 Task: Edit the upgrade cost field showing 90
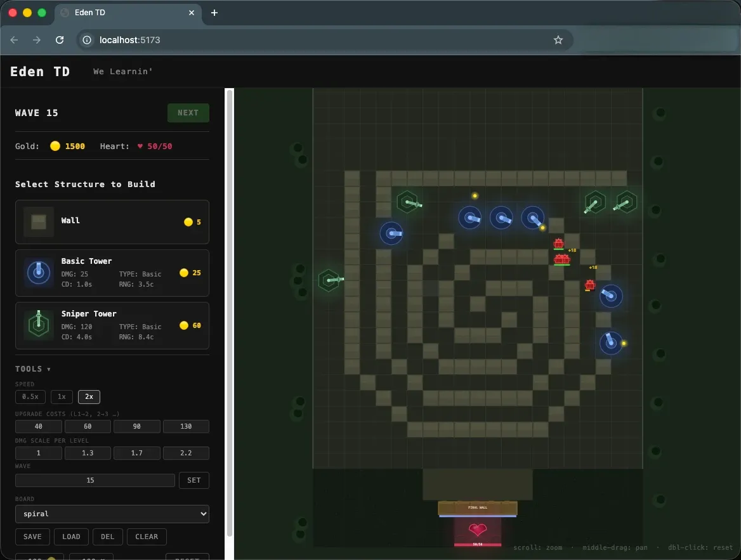pyautogui.click(x=136, y=426)
